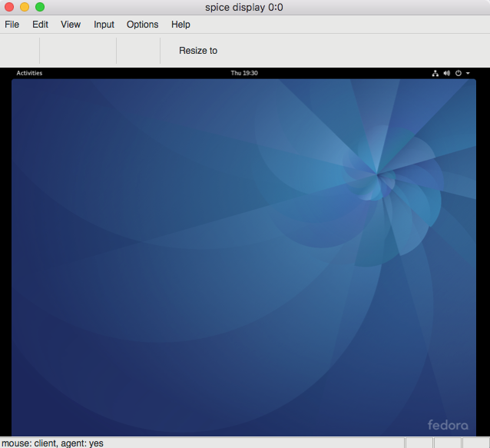Click the volume speaker icon
490x448 pixels.
pos(447,73)
